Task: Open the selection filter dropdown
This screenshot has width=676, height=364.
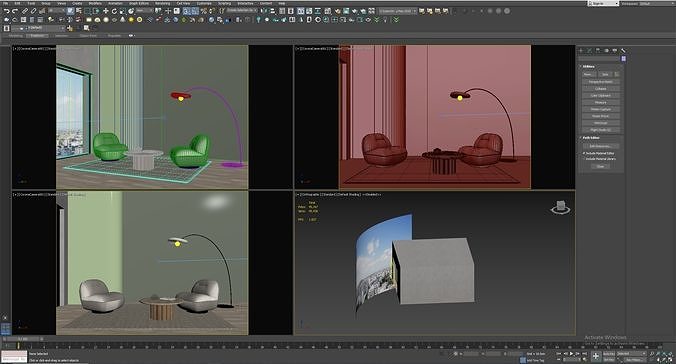Action: point(56,11)
